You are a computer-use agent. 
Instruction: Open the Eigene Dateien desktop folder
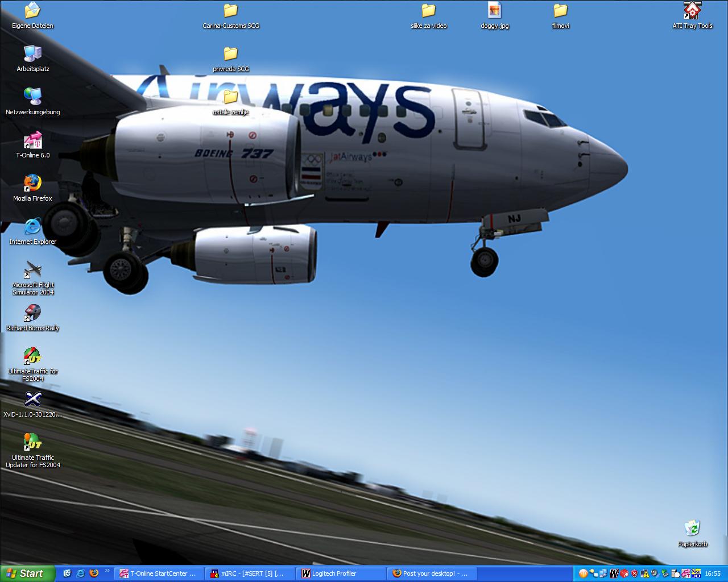[x=33, y=15]
